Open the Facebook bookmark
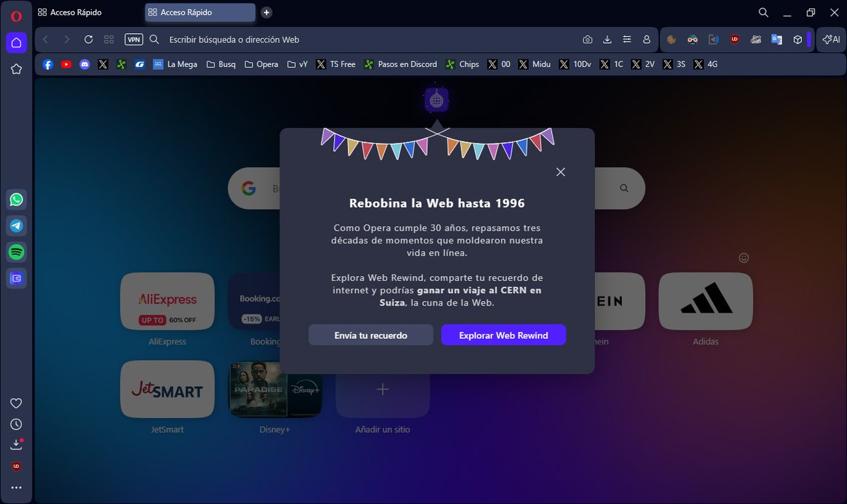Image resolution: width=847 pixels, height=504 pixels. pyautogui.click(x=48, y=64)
